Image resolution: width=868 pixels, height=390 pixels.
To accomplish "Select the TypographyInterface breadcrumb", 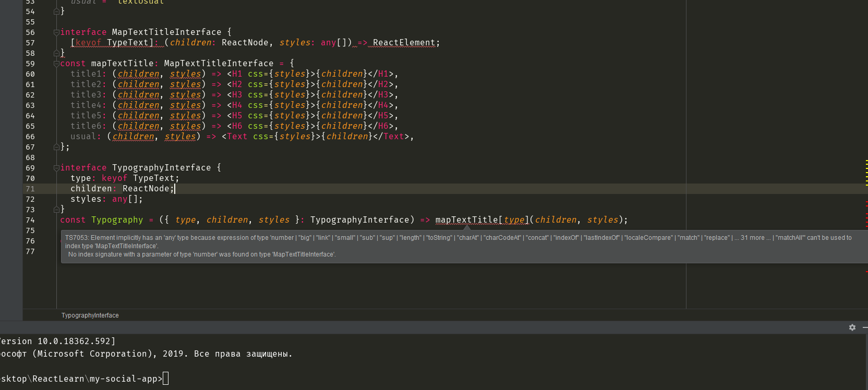I will (x=90, y=315).
